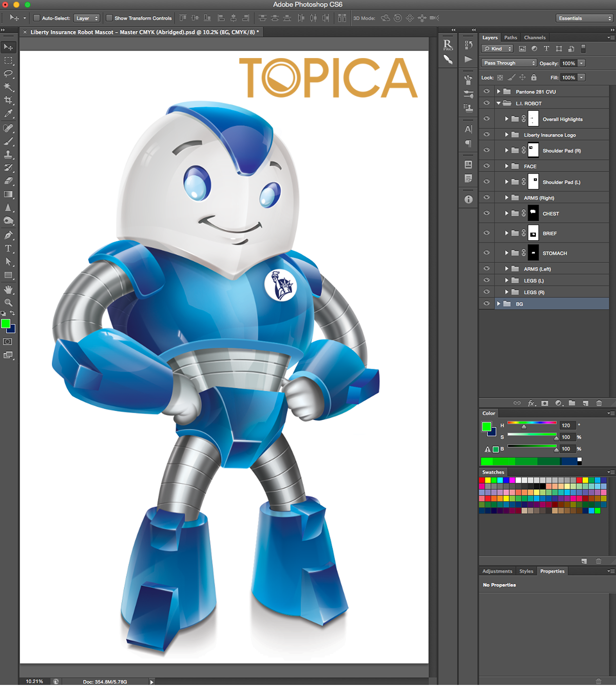Delete layer using the trash button

tap(599, 403)
